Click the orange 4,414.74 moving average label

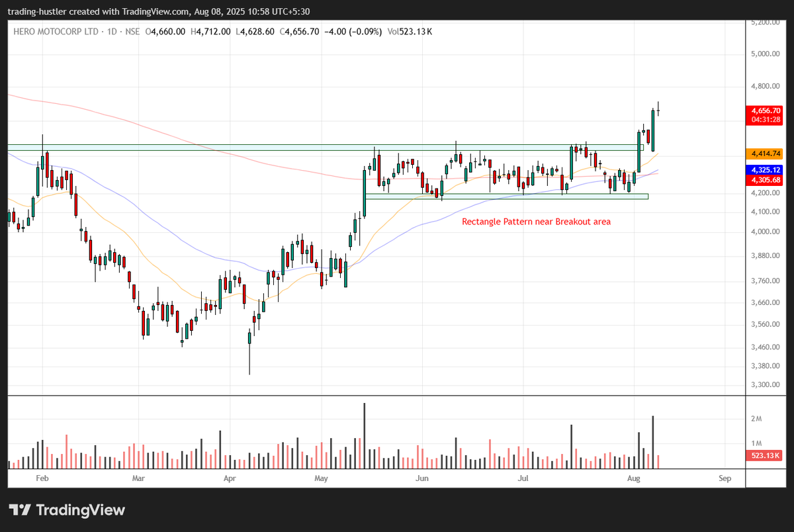point(766,154)
